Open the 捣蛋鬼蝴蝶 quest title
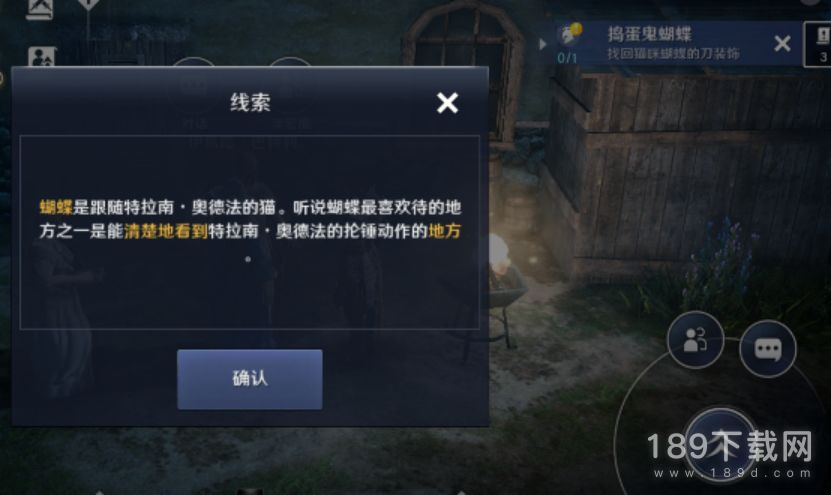This screenshot has height=495, width=831. pyautogui.click(x=649, y=34)
